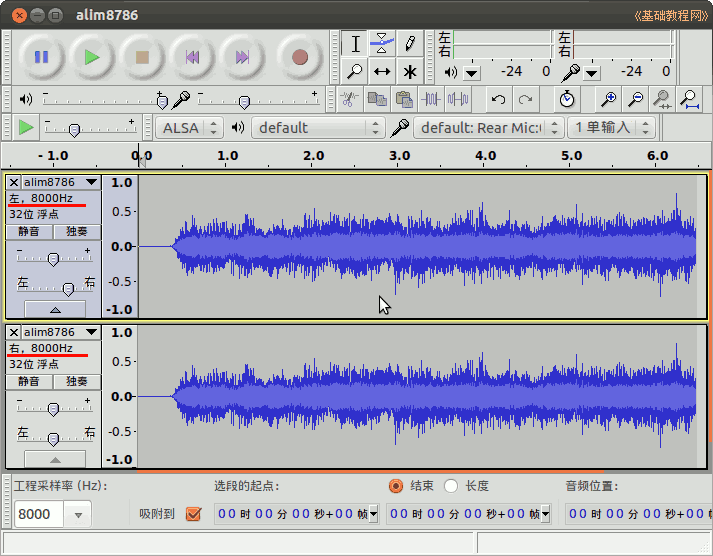
Task: Mute the left 8000Hz track
Action: pyautogui.click(x=29, y=231)
